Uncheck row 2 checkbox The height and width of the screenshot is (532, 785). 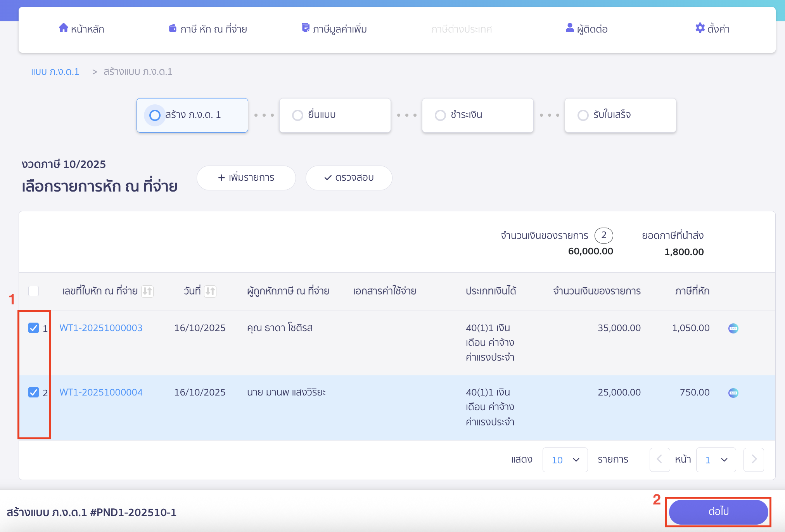(x=34, y=392)
